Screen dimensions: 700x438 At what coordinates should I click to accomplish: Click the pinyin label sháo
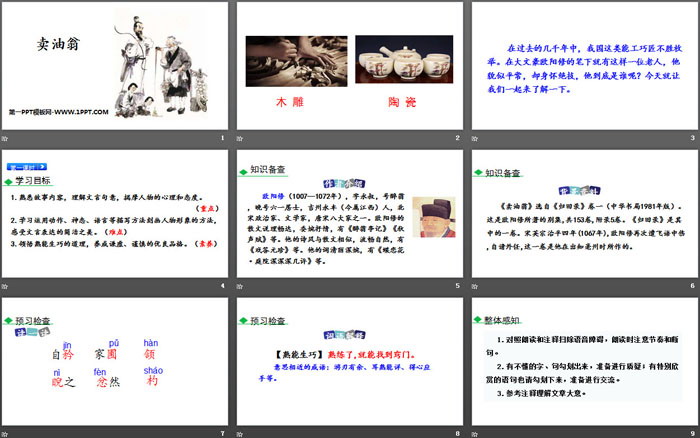point(153,370)
